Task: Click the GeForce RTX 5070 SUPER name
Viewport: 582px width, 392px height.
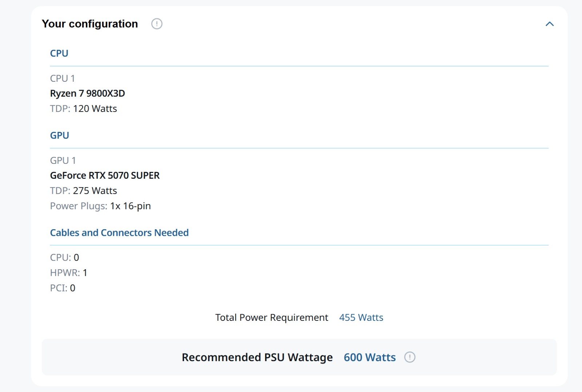Action: (x=105, y=175)
